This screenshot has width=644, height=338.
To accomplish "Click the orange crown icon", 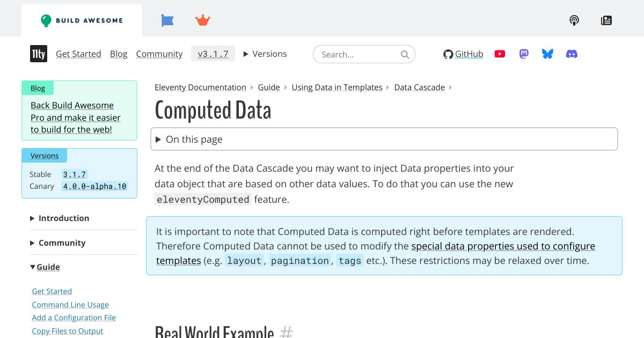I will (203, 20).
